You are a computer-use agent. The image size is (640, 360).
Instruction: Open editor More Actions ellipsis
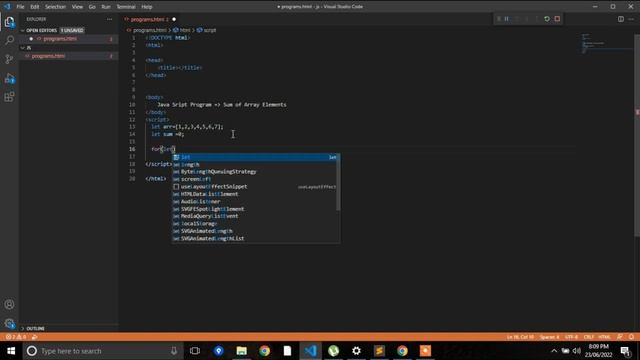click(631, 19)
